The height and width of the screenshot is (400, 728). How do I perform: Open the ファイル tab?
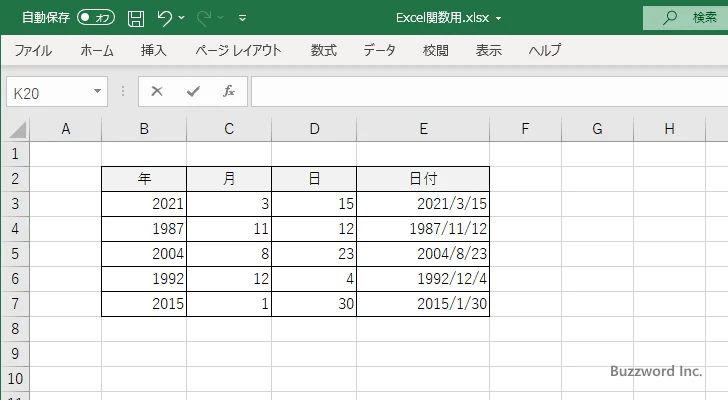33,50
